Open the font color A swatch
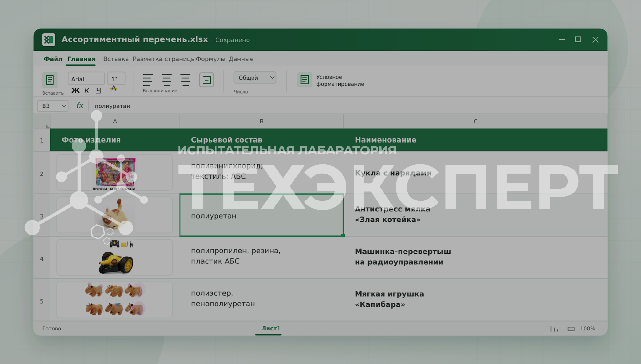This screenshot has width=641, height=364. [x=114, y=89]
